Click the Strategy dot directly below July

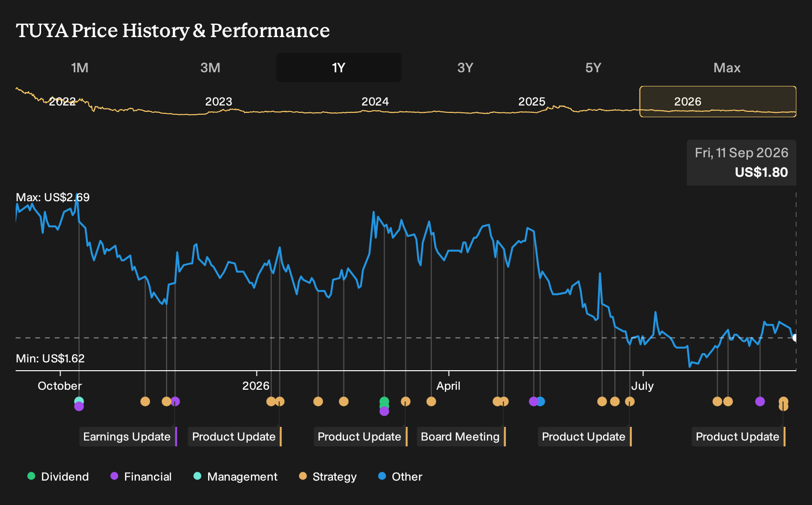click(x=630, y=401)
